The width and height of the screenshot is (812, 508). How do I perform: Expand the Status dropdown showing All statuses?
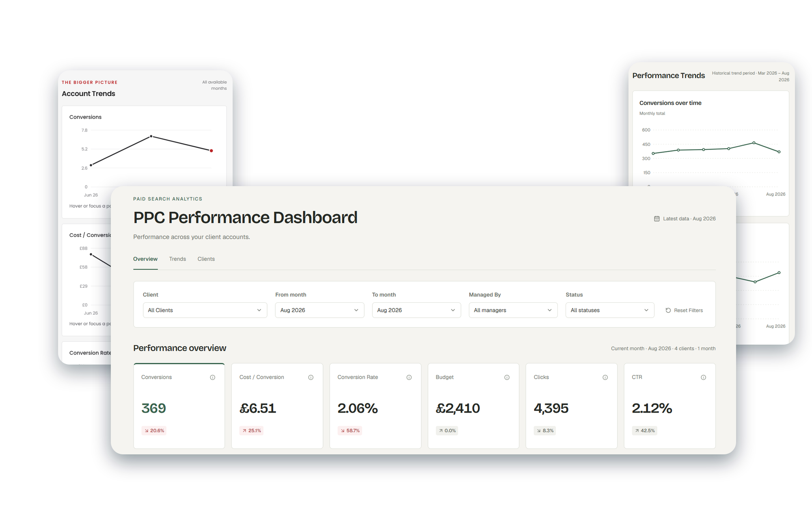tap(610, 310)
